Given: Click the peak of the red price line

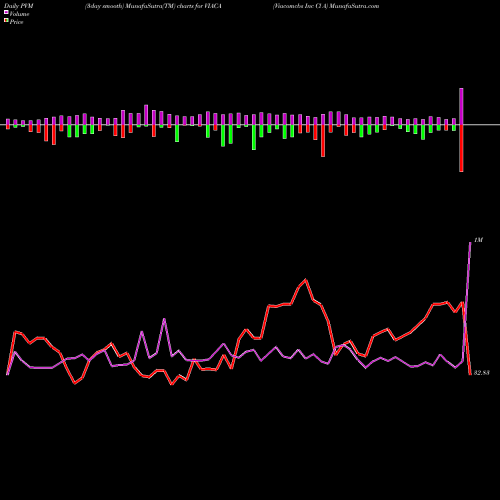Looking at the screenshot, I should 306,280.
